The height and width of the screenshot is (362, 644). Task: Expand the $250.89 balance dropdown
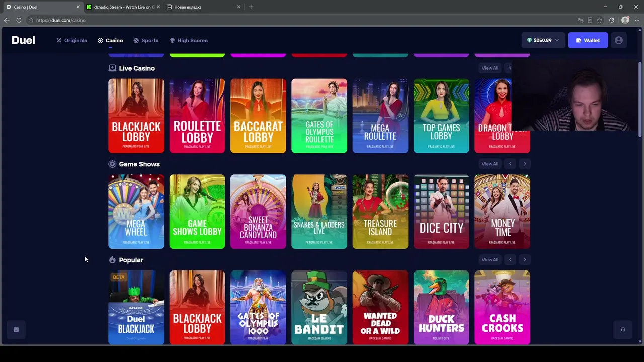(543, 40)
